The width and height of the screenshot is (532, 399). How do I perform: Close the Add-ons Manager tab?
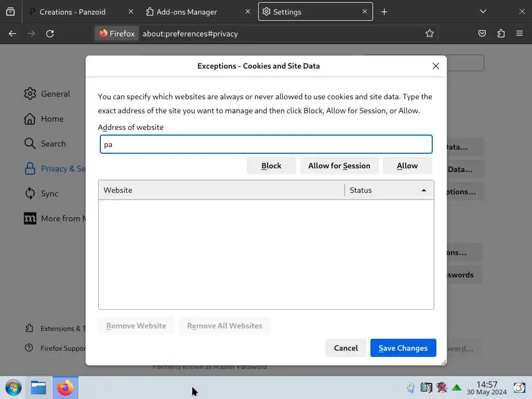[248, 12]
